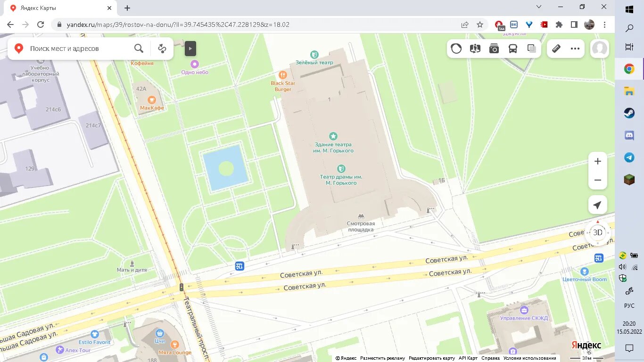Image resolution: width=644 pixels, height=362 pixels.
Task: Zoom out with the minus button
Action: [x=598, y=180]
